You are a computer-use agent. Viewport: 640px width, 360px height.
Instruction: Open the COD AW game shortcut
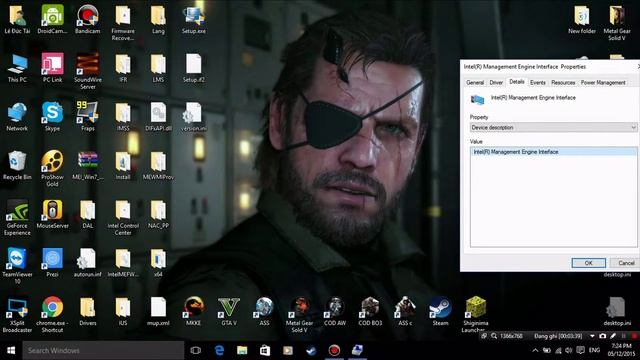(x=335, y=311)
